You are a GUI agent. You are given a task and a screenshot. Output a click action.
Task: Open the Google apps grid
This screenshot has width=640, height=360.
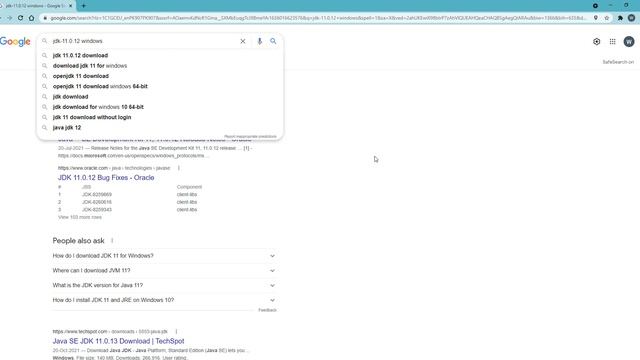coord(612,42)
